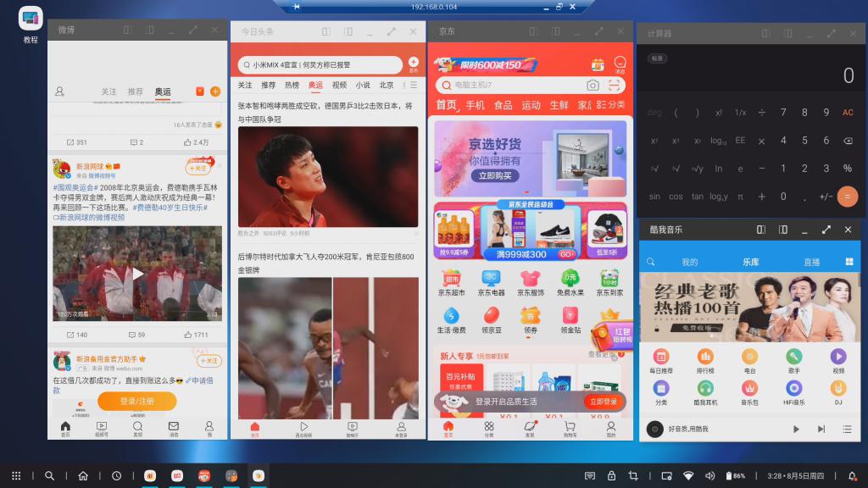Toggle deg angle mode in 计算器

pyautogui.click(x=654, y=113)
